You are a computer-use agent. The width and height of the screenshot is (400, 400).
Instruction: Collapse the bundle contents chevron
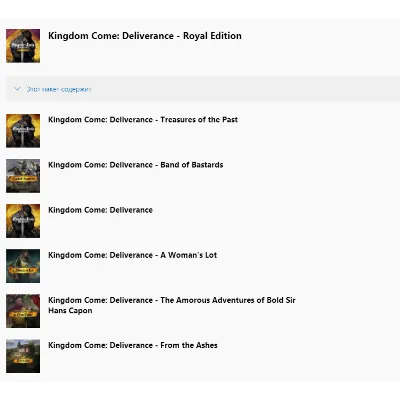click(17, 89)
